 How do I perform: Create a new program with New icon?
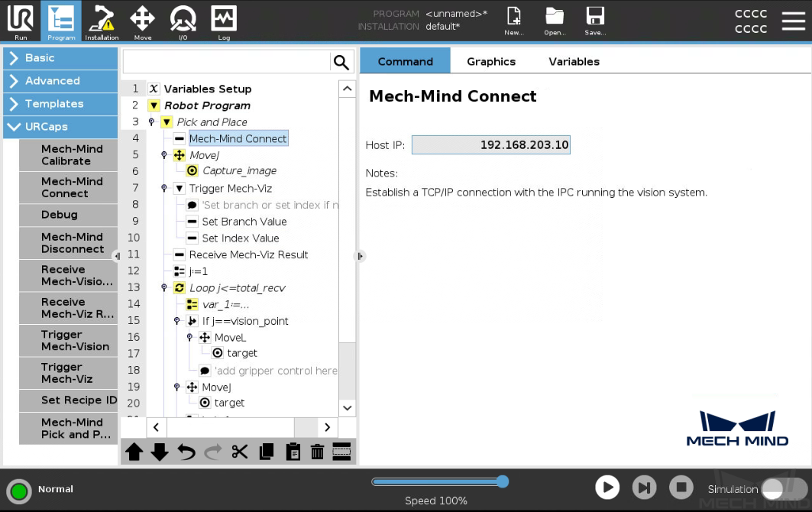point(514,21)
